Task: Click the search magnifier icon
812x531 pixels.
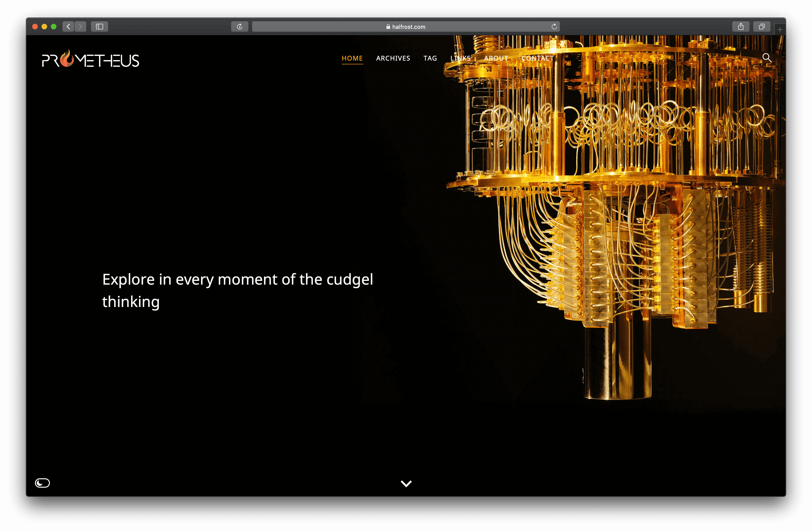Action: (x=767, y=58)
